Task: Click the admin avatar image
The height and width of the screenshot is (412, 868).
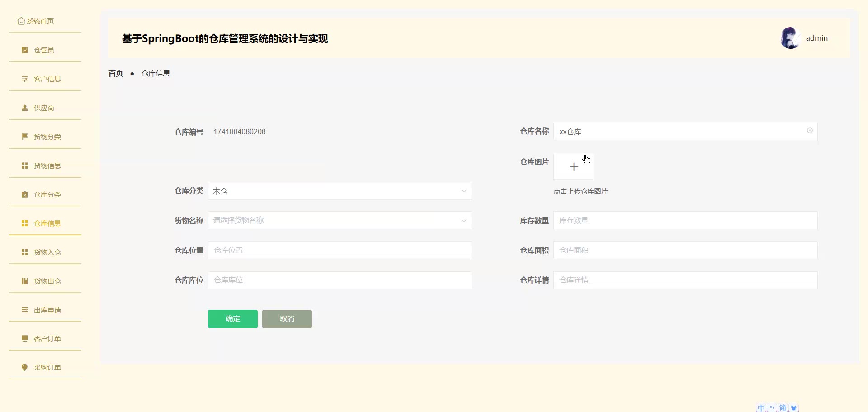Action: point(790,38)
